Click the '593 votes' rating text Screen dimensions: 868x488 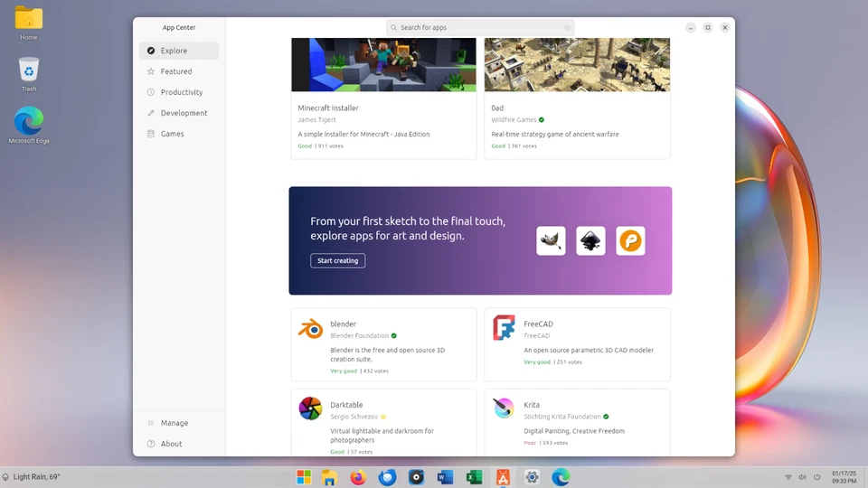tap(554, 443)
